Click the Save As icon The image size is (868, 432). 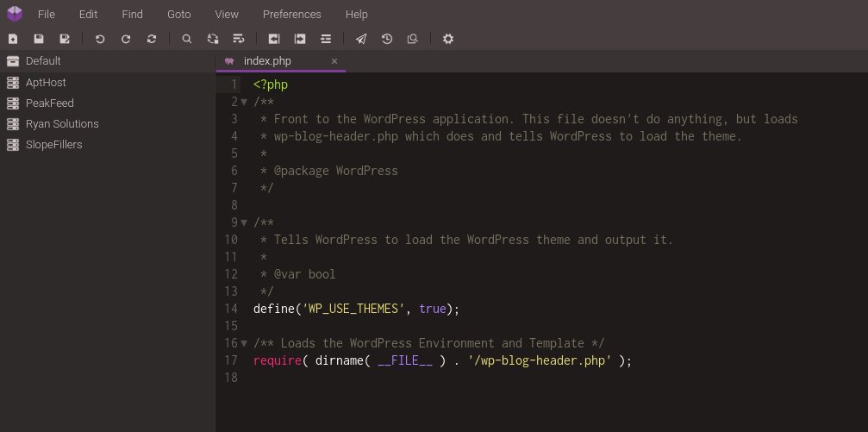click(x=65, y=39)
